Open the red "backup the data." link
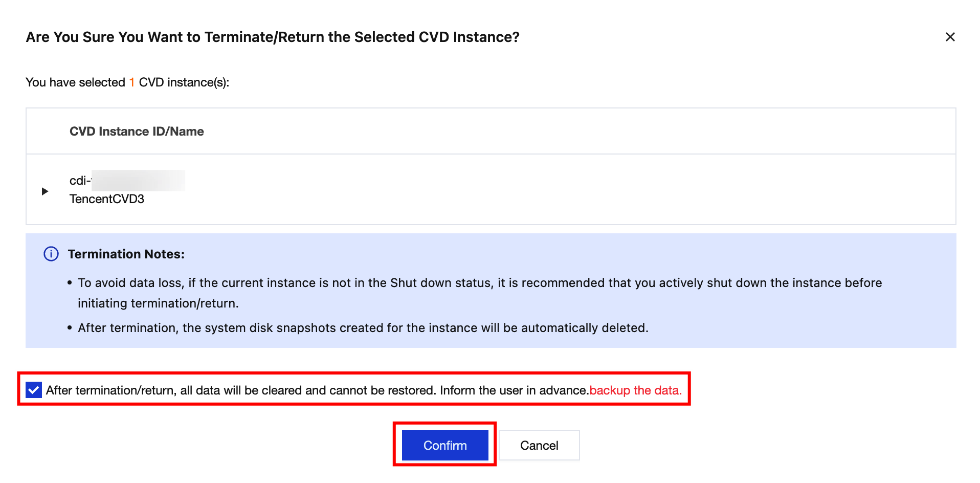Image resolution: width=980 pixels, height=483 pixels. [x=635, y=390]
